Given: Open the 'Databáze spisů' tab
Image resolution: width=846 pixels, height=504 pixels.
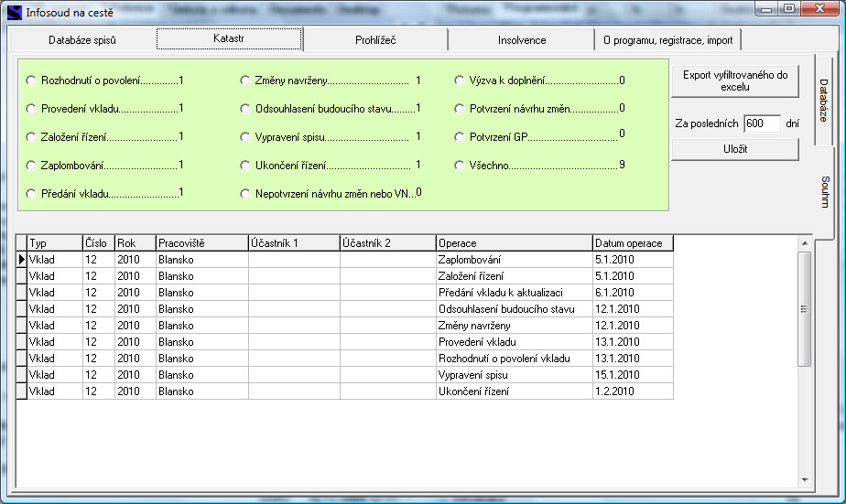Looking at the screenshot, I should (x=82, y=40).
